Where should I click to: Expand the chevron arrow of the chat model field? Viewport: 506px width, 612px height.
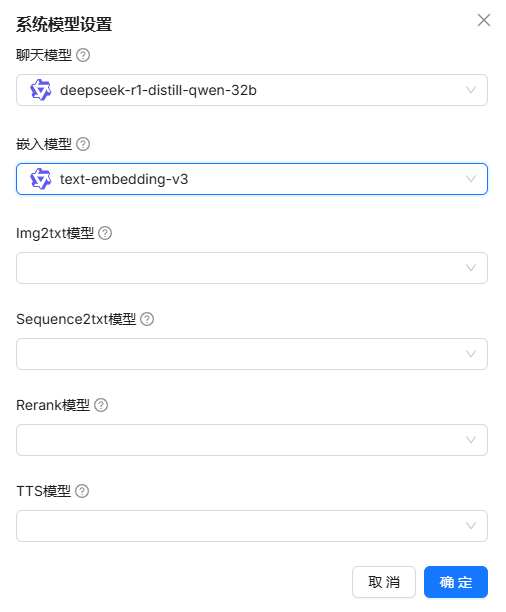(x=471, y=90)
